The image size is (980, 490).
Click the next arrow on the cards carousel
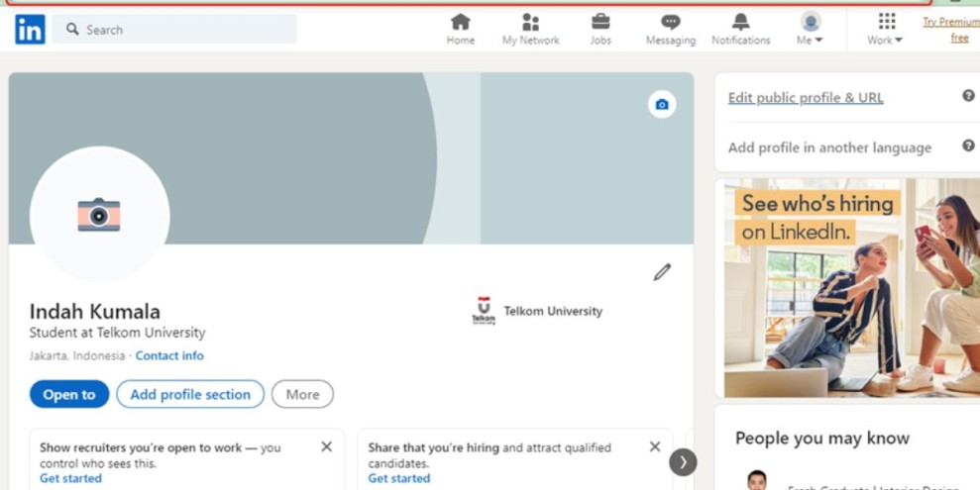coord(683,462)
